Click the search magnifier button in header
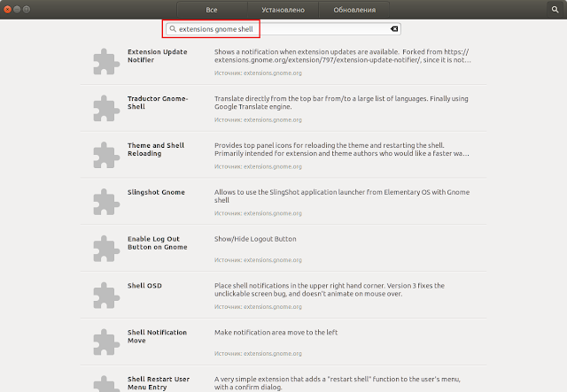The image size is (567, 392). (555, 10)
